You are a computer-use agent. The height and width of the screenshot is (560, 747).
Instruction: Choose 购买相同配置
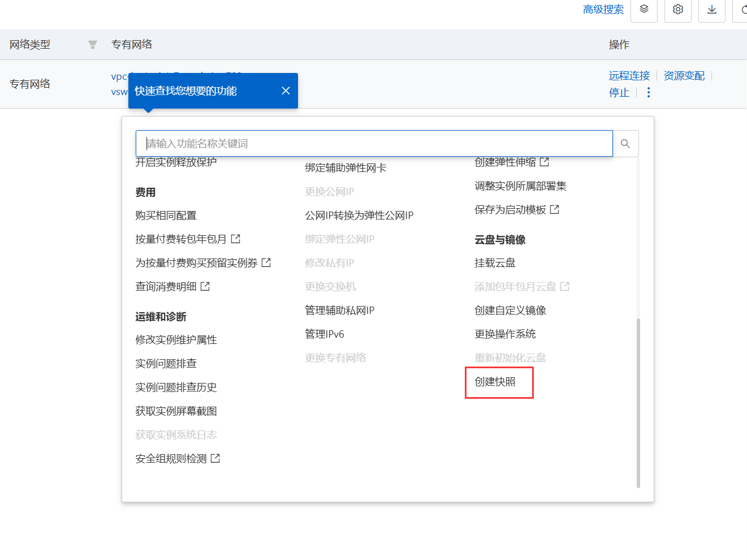click(166, 216)
